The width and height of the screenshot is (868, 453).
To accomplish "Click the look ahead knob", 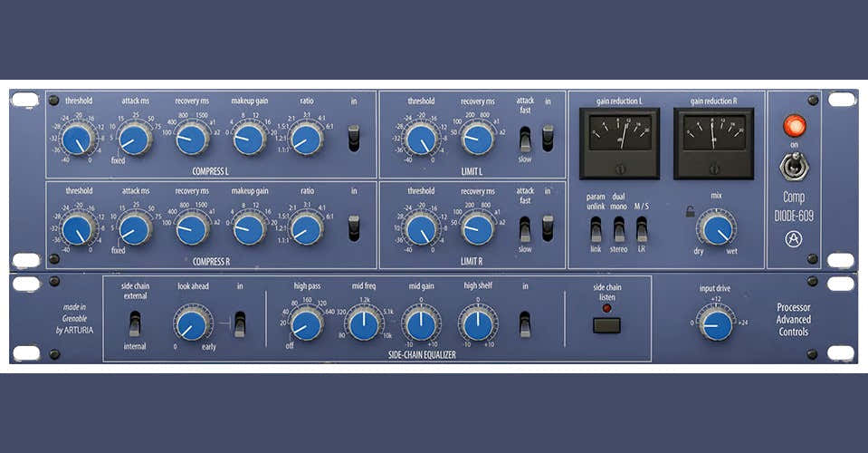I will point(192,324).
